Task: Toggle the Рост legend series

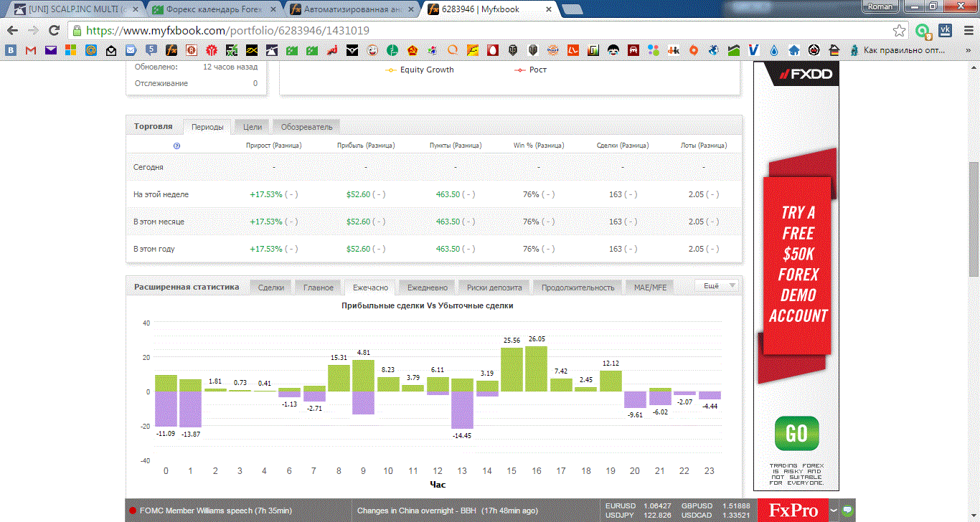Action: (531, 70)
